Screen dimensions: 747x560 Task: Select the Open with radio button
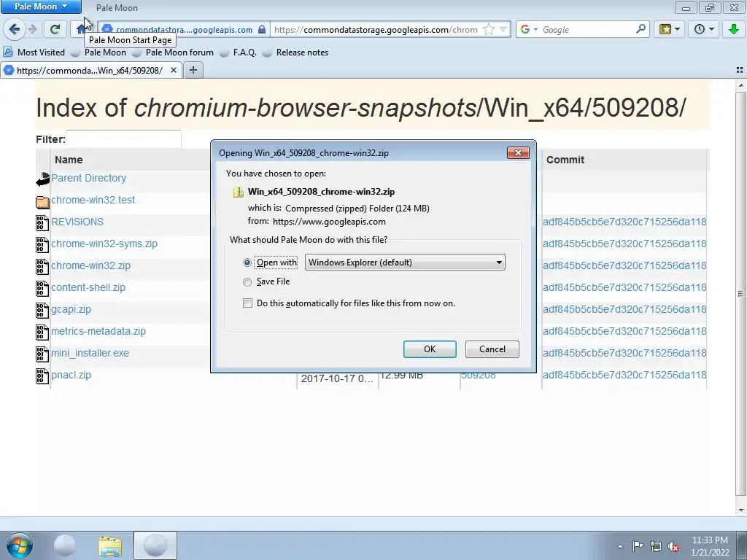click(x=247, y=262)
